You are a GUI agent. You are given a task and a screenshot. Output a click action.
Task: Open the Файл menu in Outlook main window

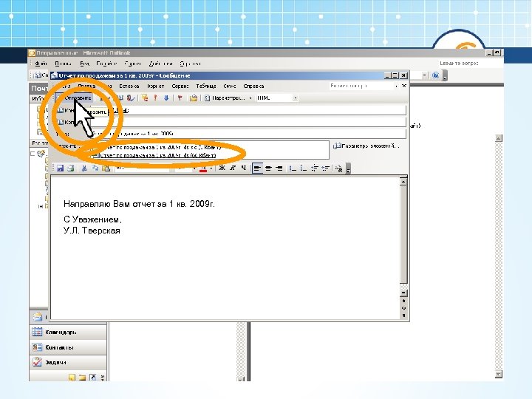[41, 64]
